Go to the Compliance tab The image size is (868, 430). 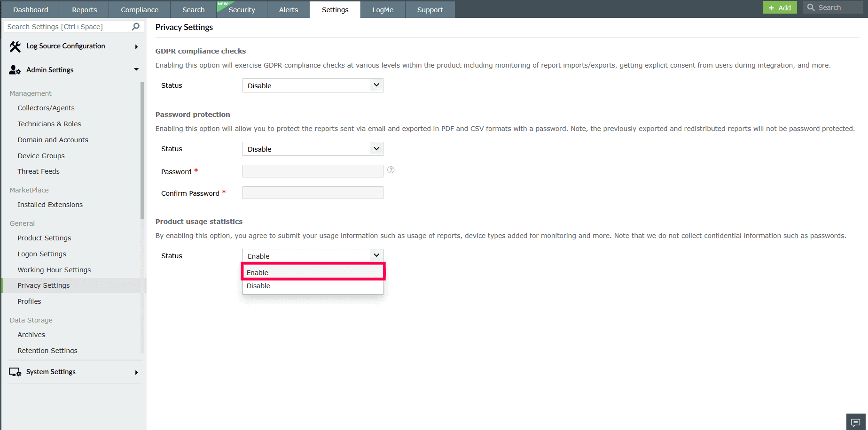[x=140, y=9]
